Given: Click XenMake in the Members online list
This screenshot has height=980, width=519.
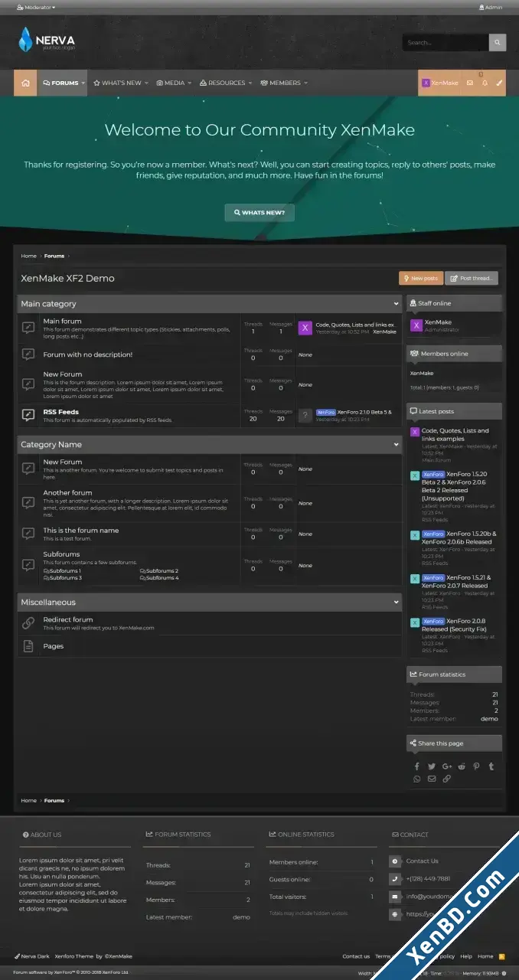Looking at the screenshot, I should click(422, 373).
